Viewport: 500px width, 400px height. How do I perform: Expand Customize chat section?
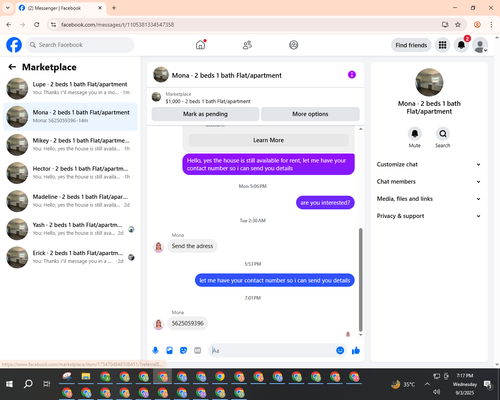click(x=429, y=164)
